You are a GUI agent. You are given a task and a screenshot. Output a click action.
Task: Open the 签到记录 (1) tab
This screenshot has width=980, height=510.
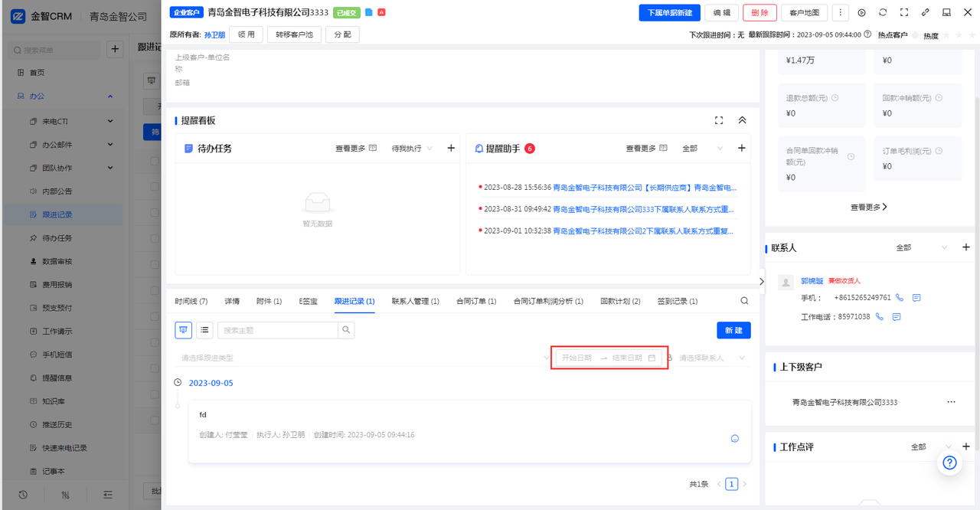[x=678, y=302]
